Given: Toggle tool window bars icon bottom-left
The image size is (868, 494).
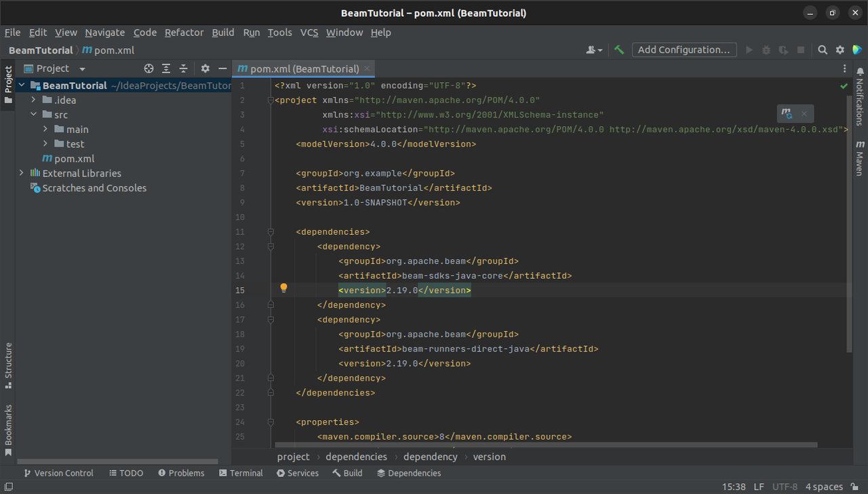Looking at the screenshot, I should 8,487.
